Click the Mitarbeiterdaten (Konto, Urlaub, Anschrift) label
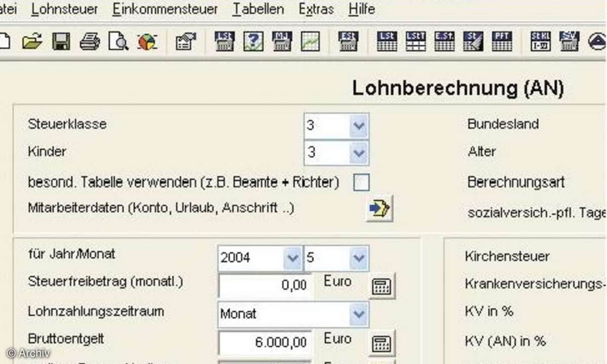This screenshot has width=607, height=364. (x=161, y=208)
